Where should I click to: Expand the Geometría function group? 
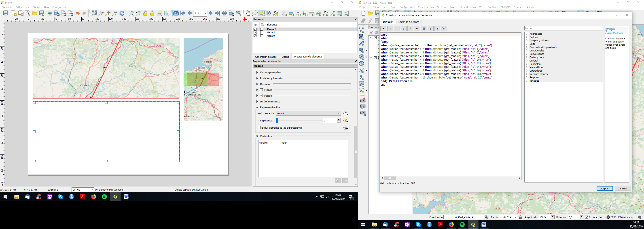(527, 64)
